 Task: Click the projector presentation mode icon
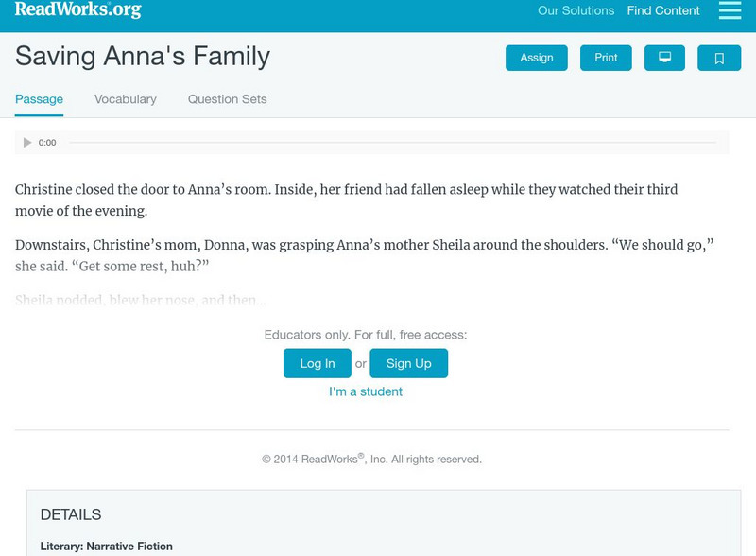click(665, 58)
